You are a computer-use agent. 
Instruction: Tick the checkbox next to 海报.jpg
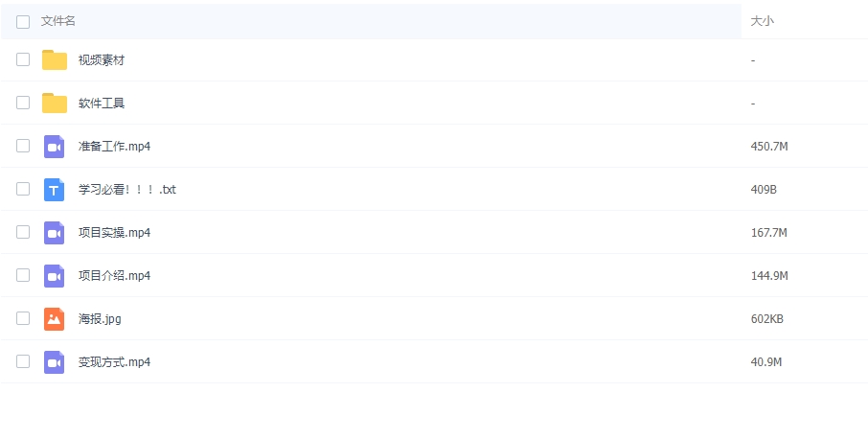click(x=23, y=318)
